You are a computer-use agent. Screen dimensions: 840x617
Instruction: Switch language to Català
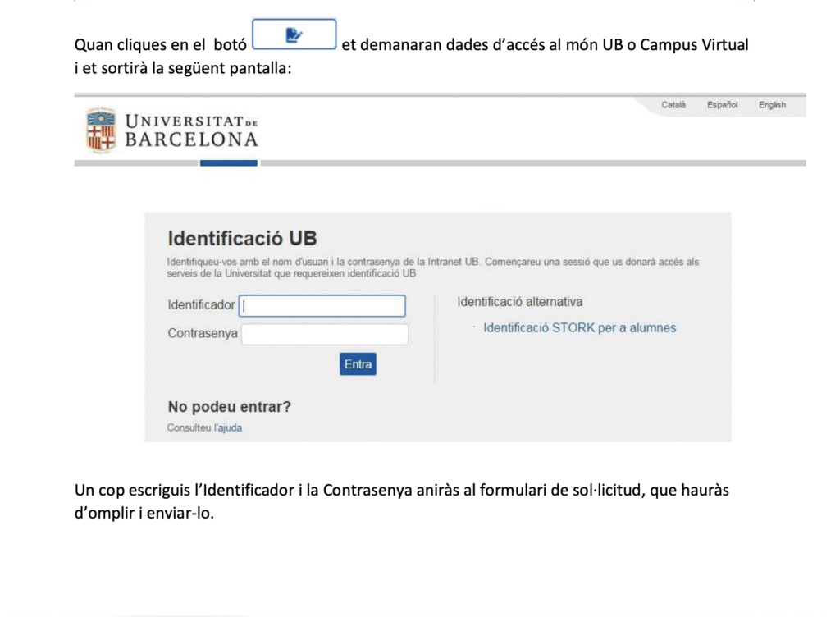(x=673, y=105)
